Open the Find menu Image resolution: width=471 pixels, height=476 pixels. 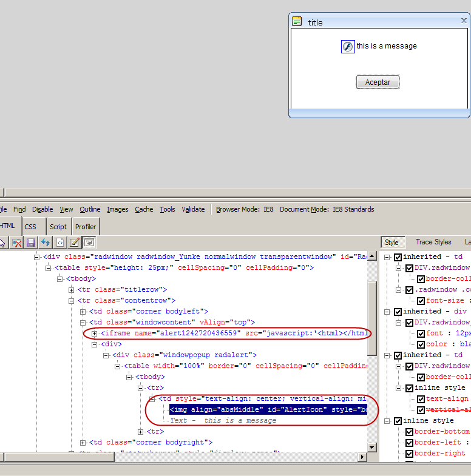tap(19, 209)
